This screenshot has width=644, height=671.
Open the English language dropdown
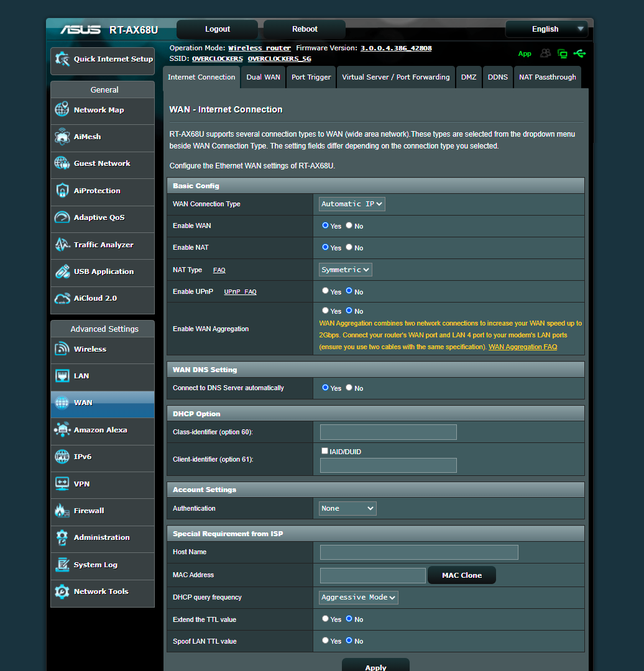[547, 29]
